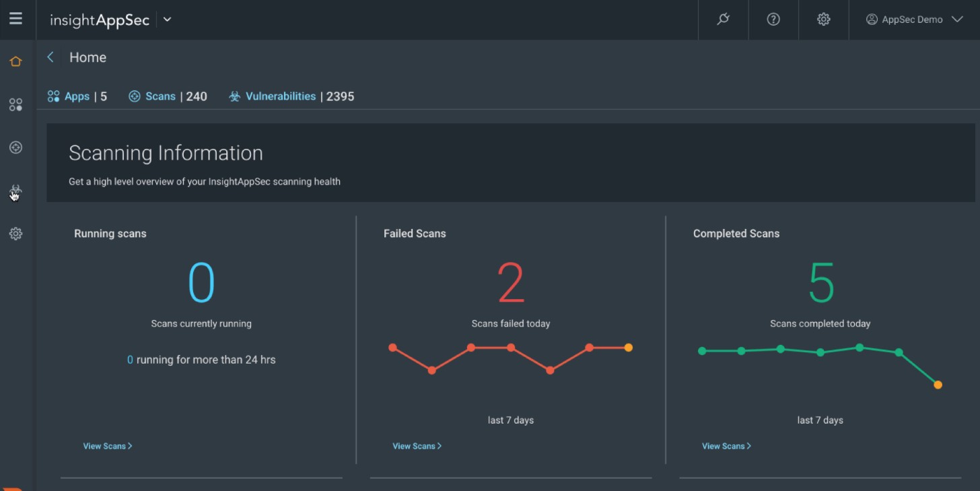Click the back arrow beside Home heading
This screenshot has height=491, width=980.
[50, 57]
